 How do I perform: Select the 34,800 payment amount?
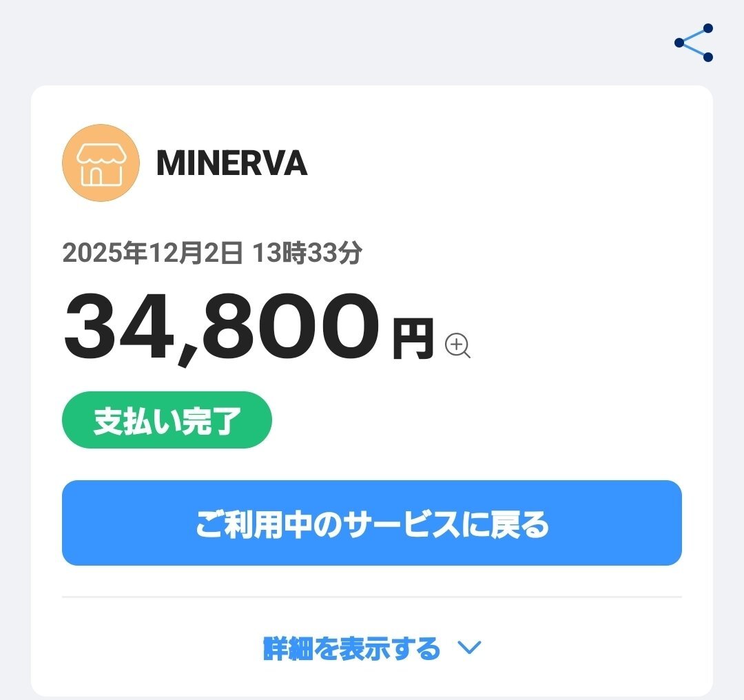[222, 327]
